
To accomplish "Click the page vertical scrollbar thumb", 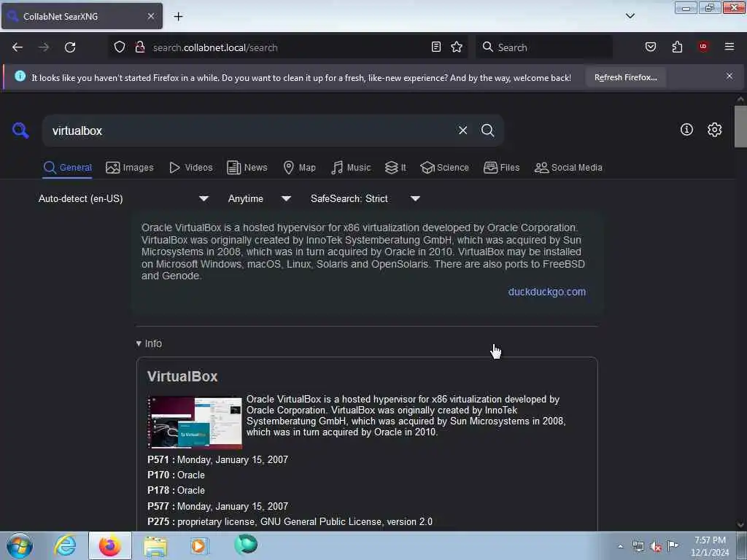I will (x=740, y=127).
